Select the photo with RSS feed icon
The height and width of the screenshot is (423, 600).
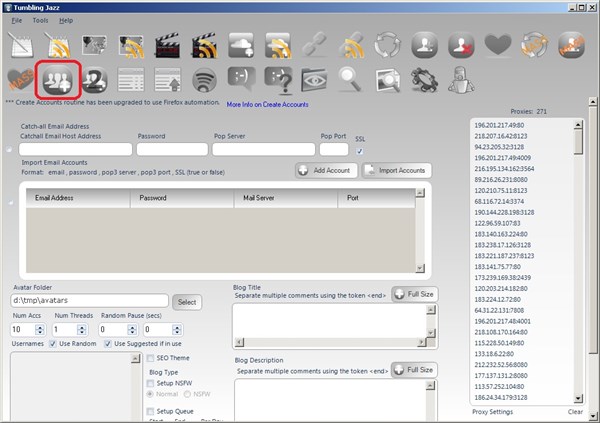coord(131,46)
